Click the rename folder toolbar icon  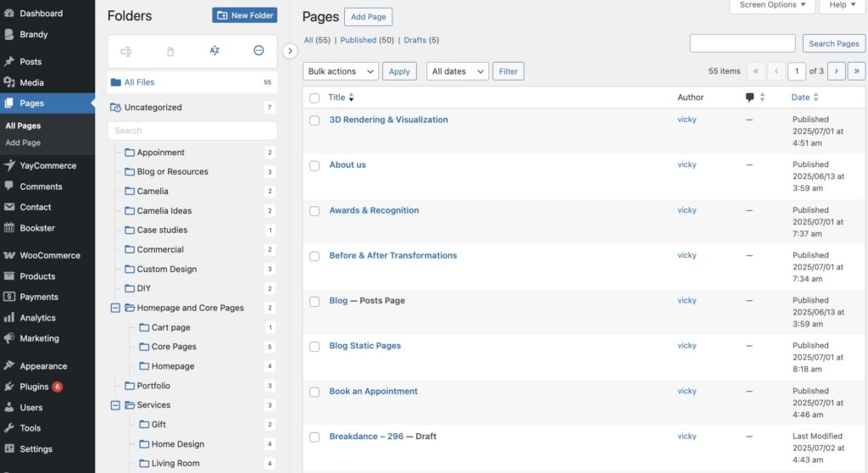pos(126,52)
